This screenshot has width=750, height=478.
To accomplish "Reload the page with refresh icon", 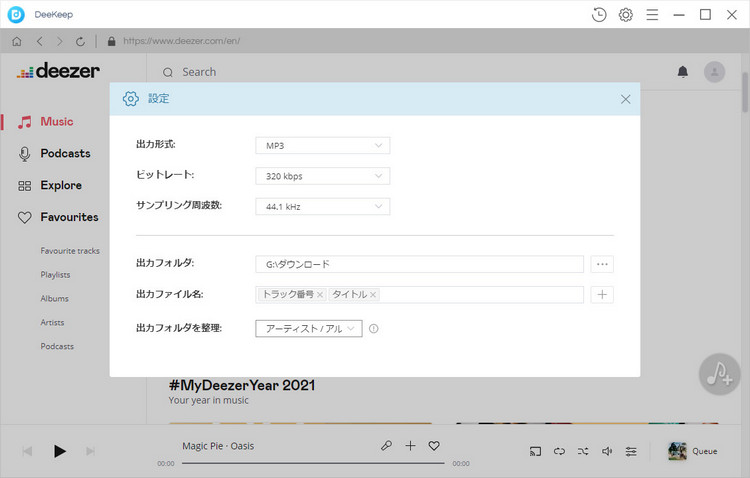I will point(80,42).
